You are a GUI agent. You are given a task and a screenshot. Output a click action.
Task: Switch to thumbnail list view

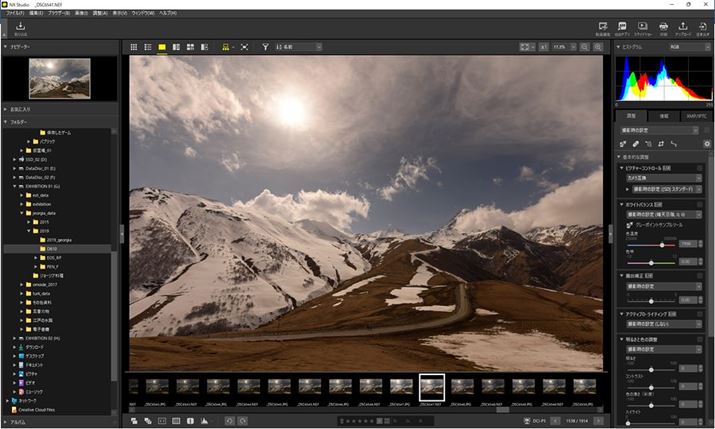[x=148, y=47]
